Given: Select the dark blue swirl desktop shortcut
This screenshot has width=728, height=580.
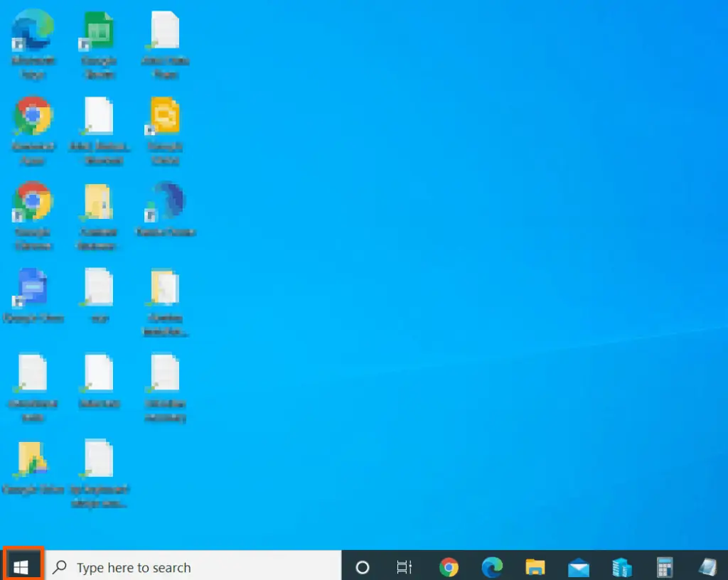Looking at the screenshot, I should [x=165, y=202].
